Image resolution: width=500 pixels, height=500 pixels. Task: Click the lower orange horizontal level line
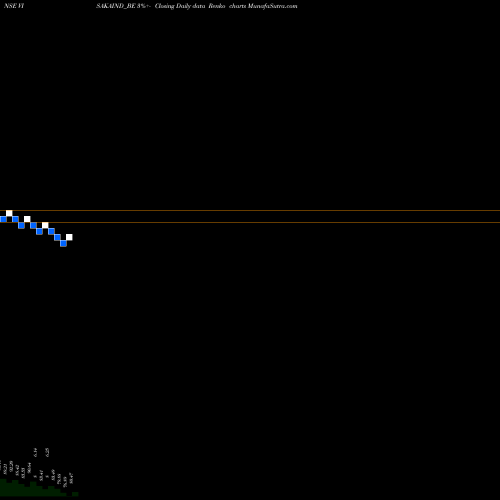click(x=250, y=222)
